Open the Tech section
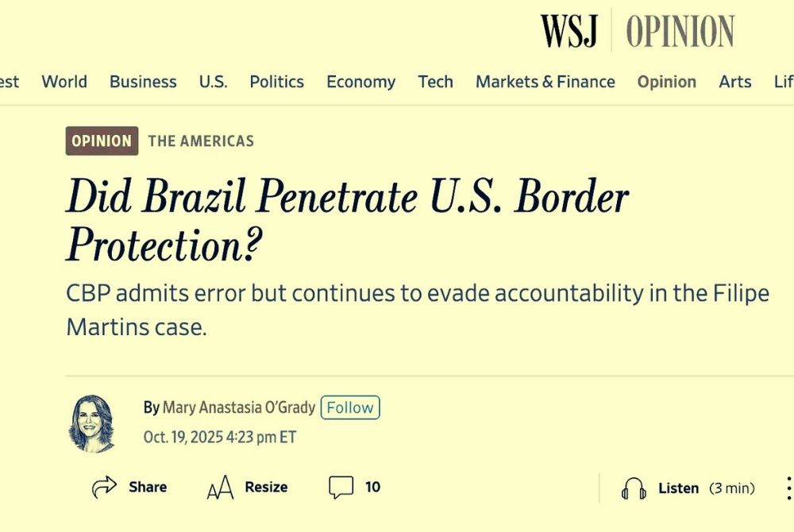 click(x=435, y=82)
